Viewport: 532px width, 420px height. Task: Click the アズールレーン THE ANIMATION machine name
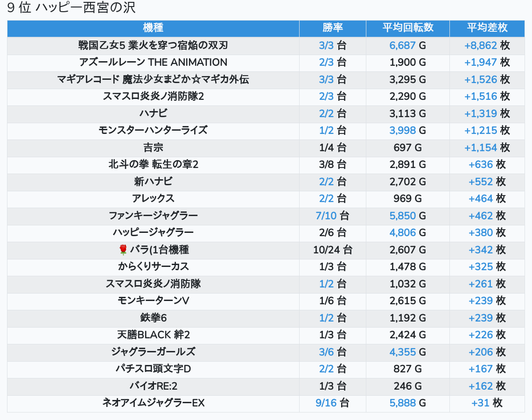[153, 63]
